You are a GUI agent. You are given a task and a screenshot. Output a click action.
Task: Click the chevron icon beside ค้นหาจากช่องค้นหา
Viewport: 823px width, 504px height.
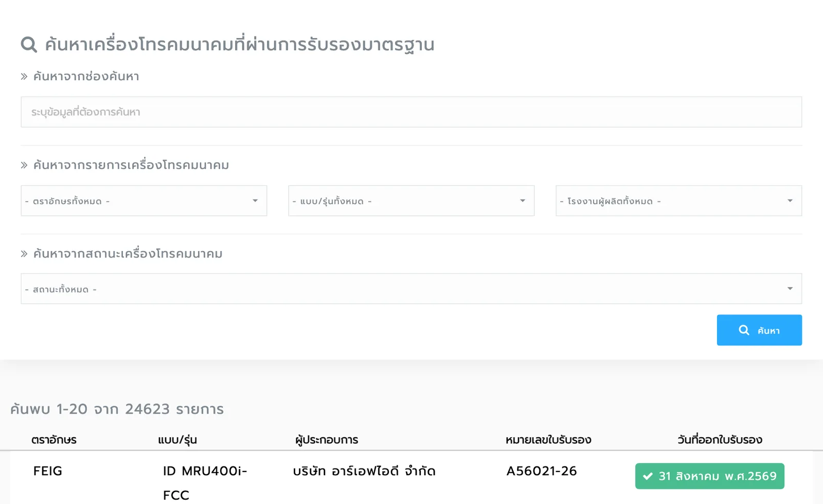[24, 77]
